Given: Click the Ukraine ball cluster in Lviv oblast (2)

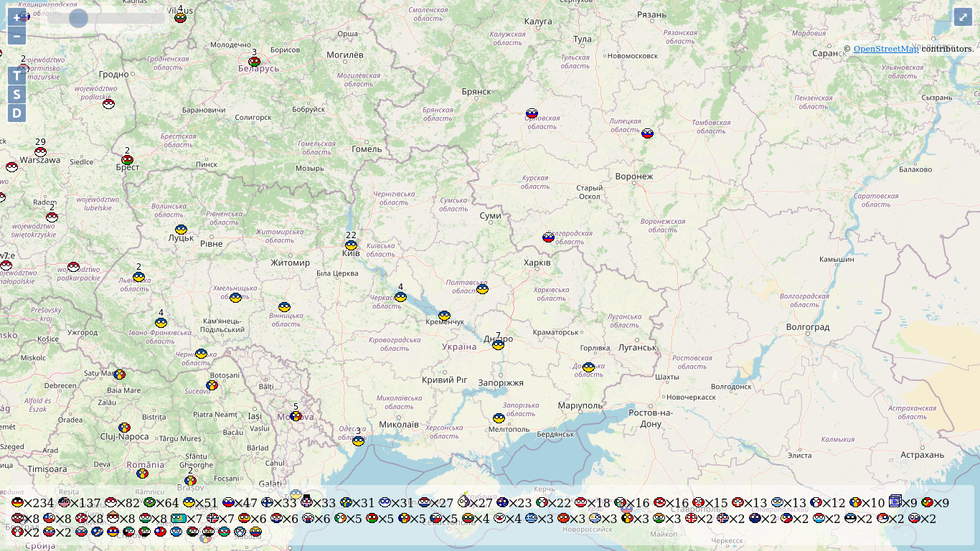Looking at the screenshot, I should click(x=138, y=277).
